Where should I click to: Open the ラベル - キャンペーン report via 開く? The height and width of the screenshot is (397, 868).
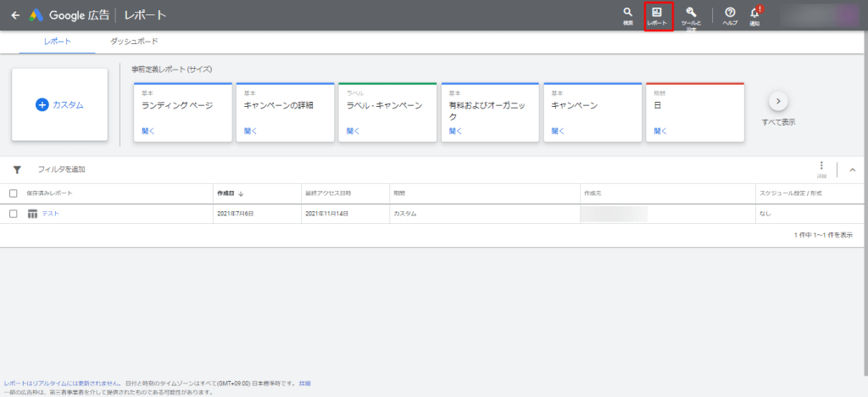coord(353,131)
